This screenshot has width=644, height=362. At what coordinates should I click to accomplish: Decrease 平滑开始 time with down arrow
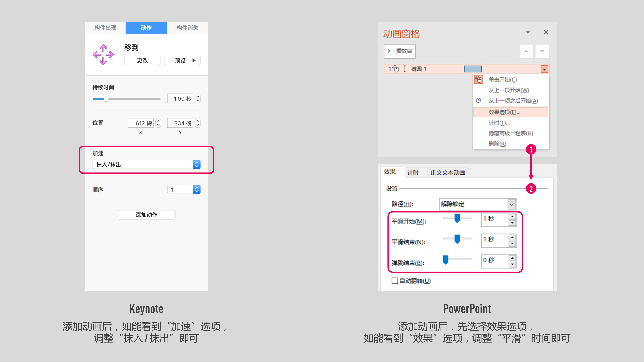[x=513, y=223]
